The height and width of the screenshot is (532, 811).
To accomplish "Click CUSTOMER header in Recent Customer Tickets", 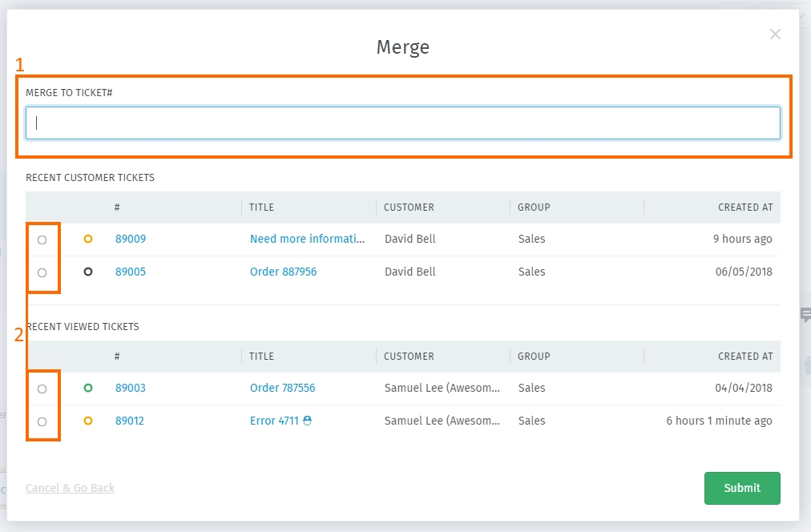I will (409, 208).
